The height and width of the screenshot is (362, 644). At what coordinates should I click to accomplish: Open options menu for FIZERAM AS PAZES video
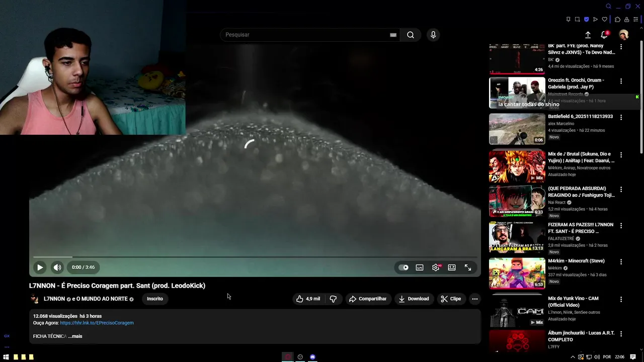click(621, 226)
